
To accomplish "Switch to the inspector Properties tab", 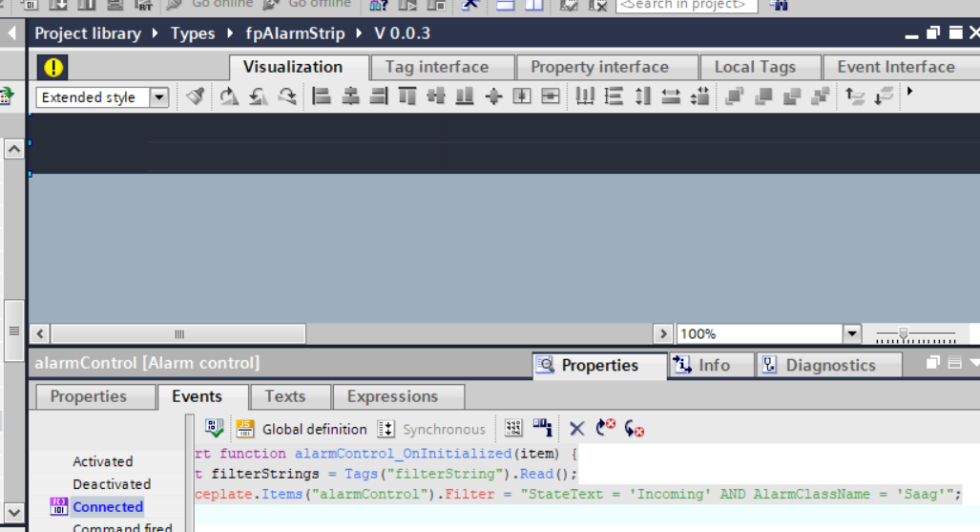I will 598,366.
